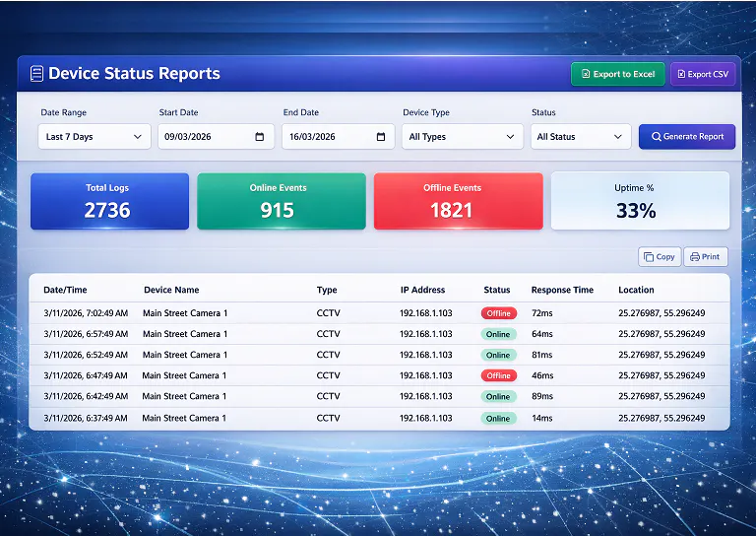The height and width of the screenshot is (536, 756).
Task: Select the 3/11/2026, 6:42:49 AM timestamp
Action: [x=86, y=396]
